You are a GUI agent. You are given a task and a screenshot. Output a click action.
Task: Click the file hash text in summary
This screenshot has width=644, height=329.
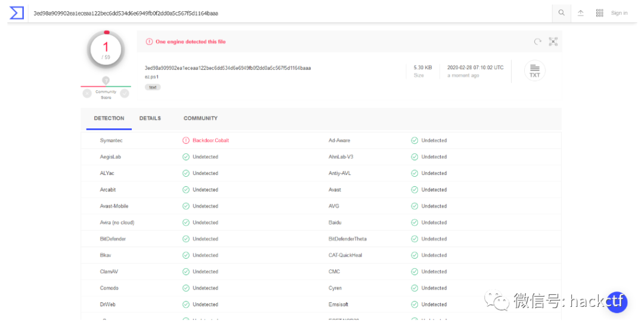coord(227,68)
